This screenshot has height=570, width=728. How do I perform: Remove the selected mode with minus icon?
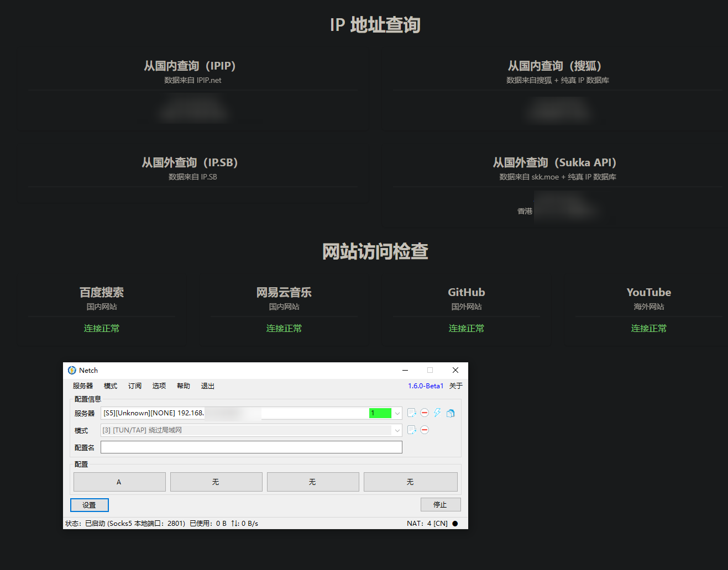425,430
